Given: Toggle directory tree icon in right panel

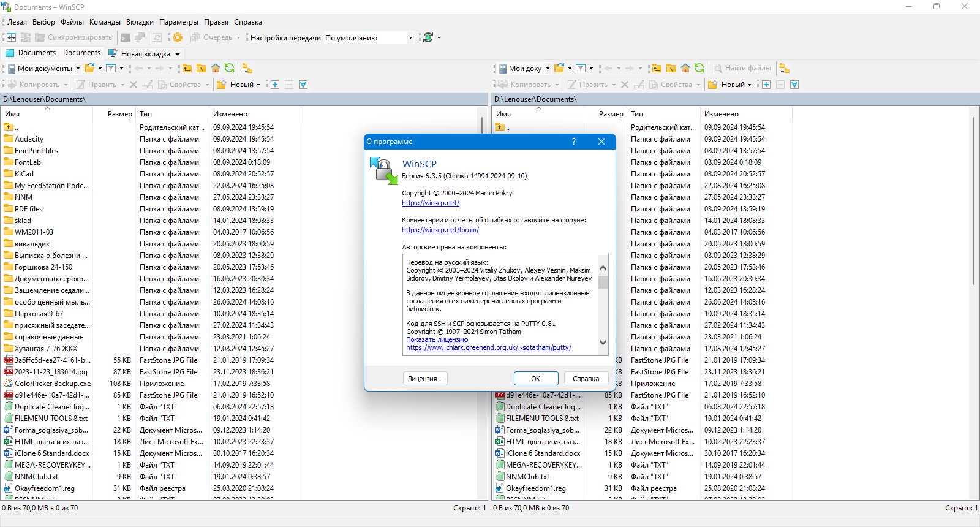Looking at the screenshot, I should coord(785,68).
